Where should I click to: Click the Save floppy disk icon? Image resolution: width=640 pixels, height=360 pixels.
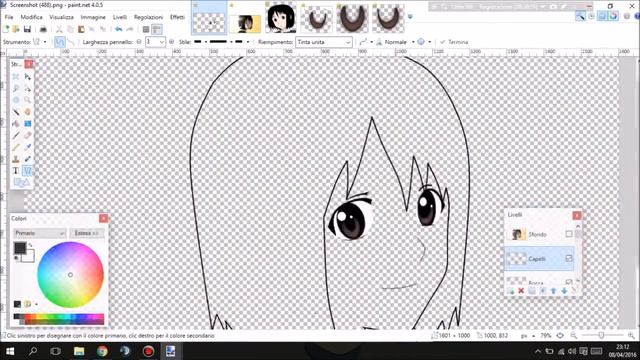(x=27, y=29)
